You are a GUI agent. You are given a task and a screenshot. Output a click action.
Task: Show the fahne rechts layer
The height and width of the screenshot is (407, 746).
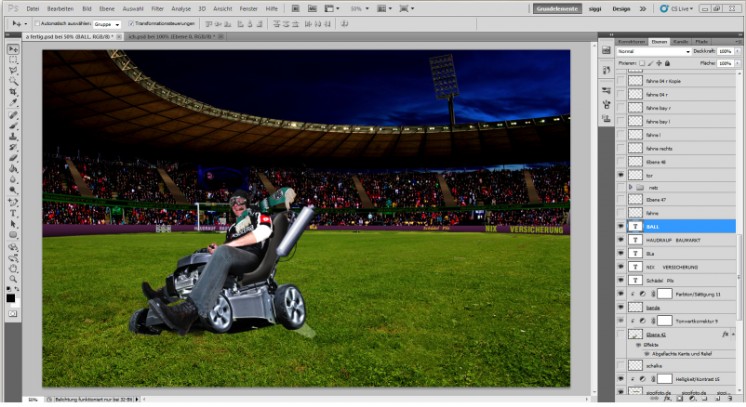[621, 147]
